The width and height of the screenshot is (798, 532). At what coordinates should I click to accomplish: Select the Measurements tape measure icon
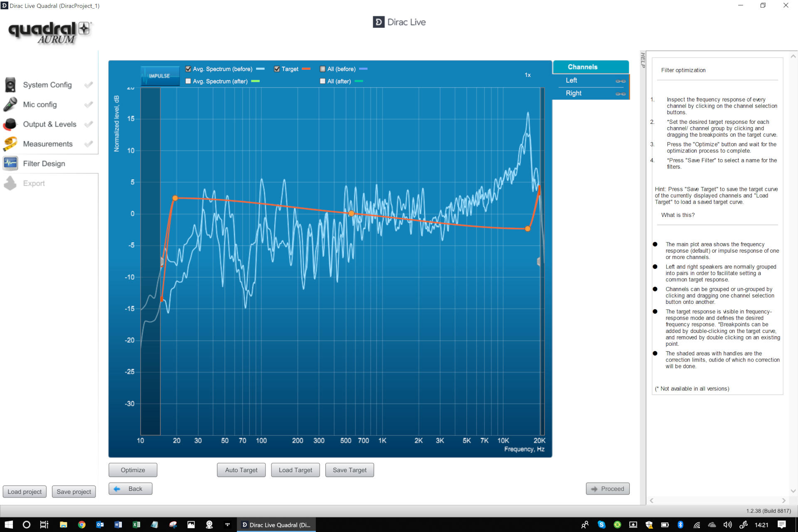tap(10, 144)
